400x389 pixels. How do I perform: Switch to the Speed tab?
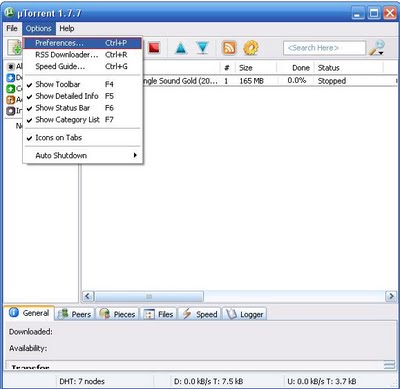click(x=200, y=314)
